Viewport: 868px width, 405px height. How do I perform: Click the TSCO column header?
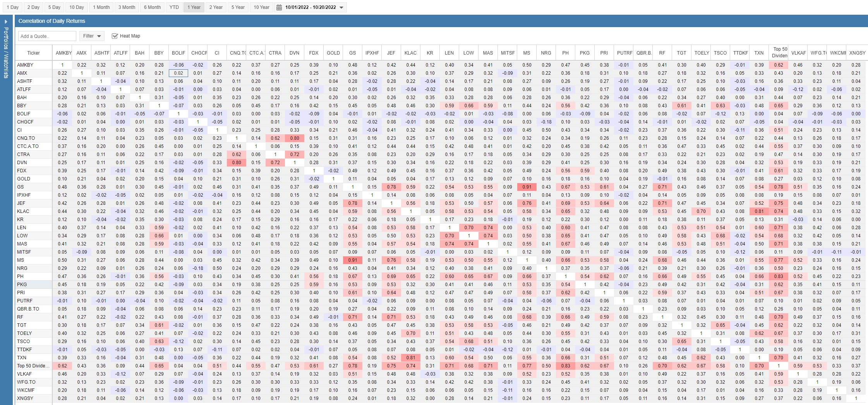720,53
